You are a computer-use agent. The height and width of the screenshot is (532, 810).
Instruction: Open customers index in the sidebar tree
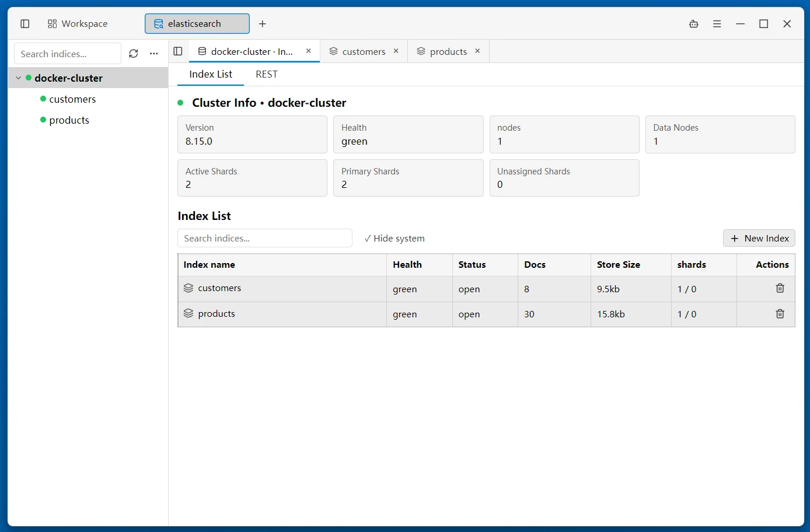[72, 99]
